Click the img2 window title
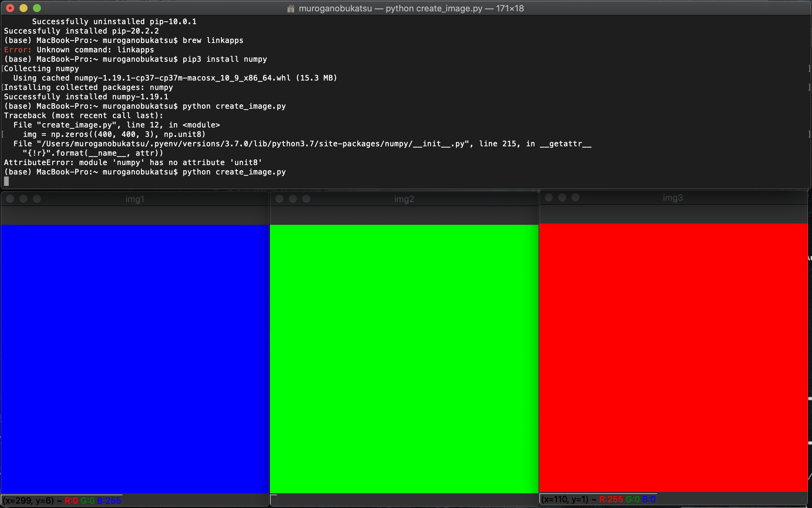 [404, 199]
